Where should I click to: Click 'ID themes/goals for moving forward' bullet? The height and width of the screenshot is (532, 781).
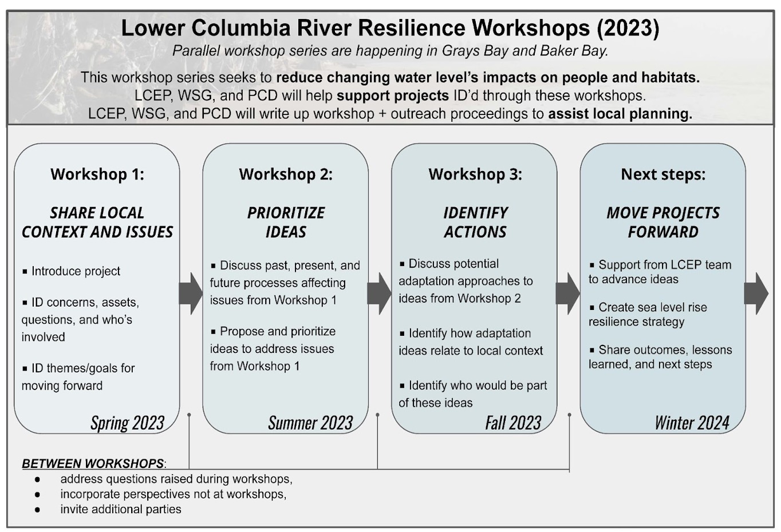point(78,376)
